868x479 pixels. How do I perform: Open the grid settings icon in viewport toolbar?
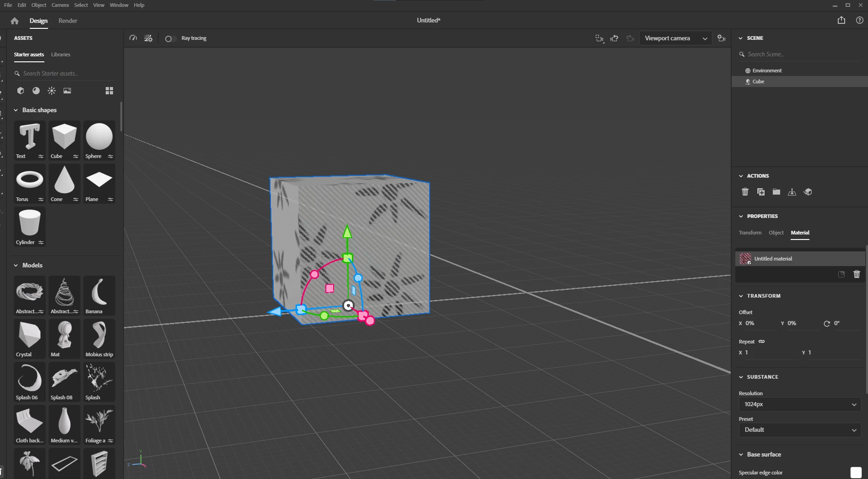(x=148, y=38)
